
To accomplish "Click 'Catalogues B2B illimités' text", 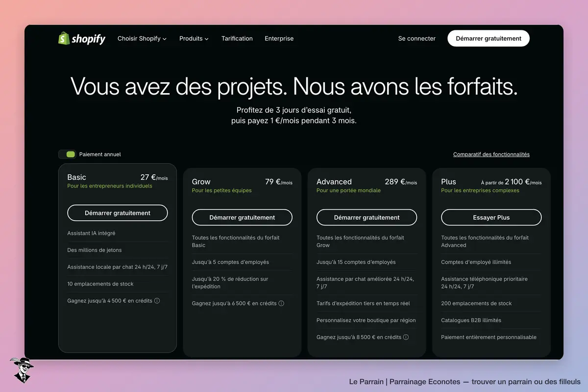I will 471,320.
